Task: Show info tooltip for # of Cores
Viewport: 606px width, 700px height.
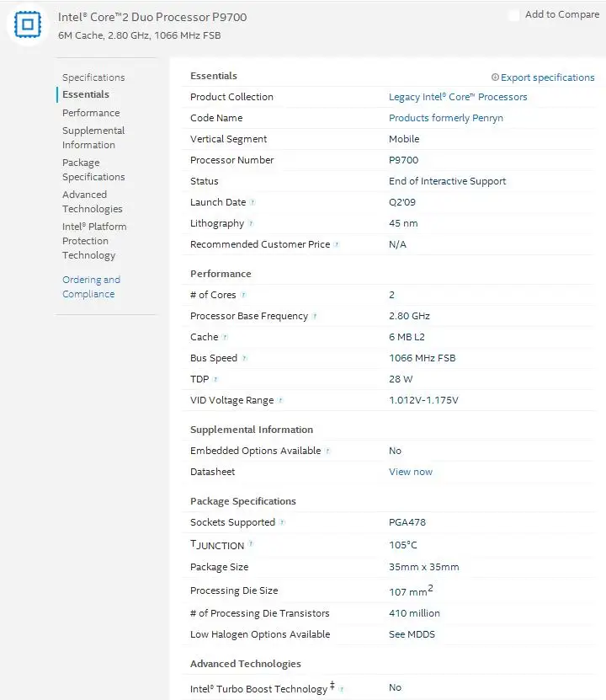Action: (x=243, y=295)
